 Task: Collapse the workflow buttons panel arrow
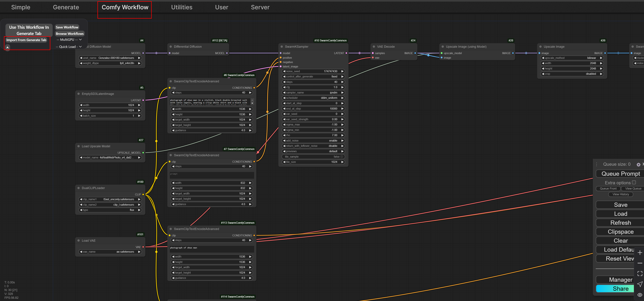7,47
